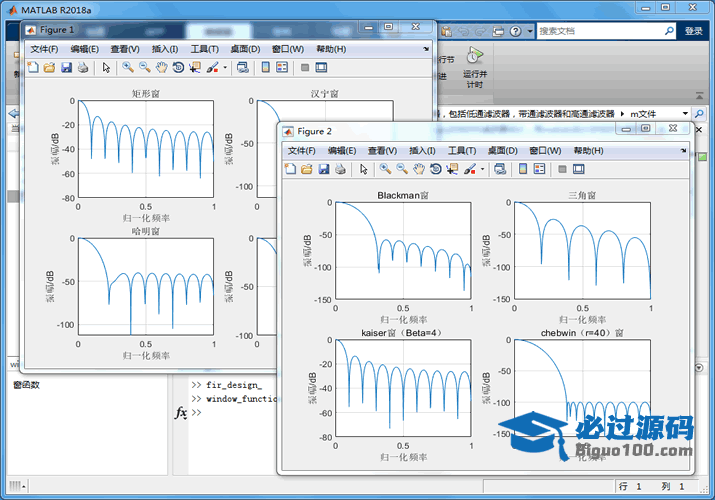Open brush color dropdown arrow in Figure 1
The width and height of the screenshot is (715, 500).
click(x=225, y=67)
